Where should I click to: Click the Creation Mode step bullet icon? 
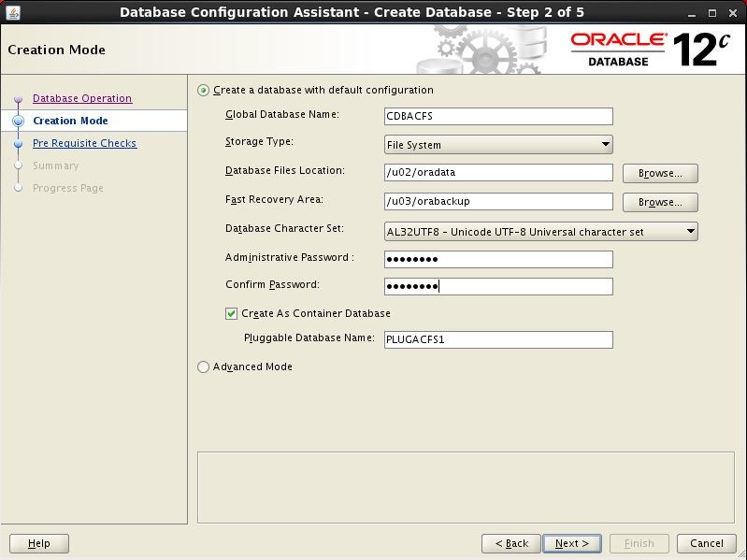18,121
